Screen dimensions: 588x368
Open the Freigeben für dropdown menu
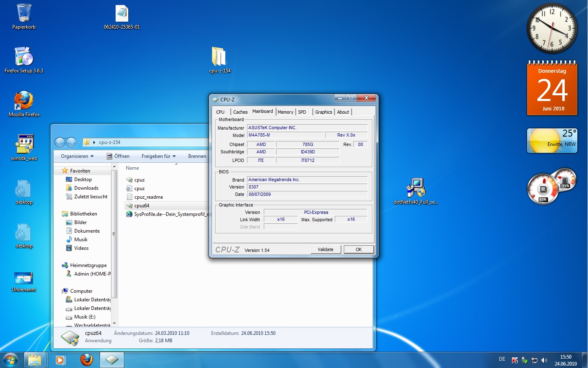[158, 156]
